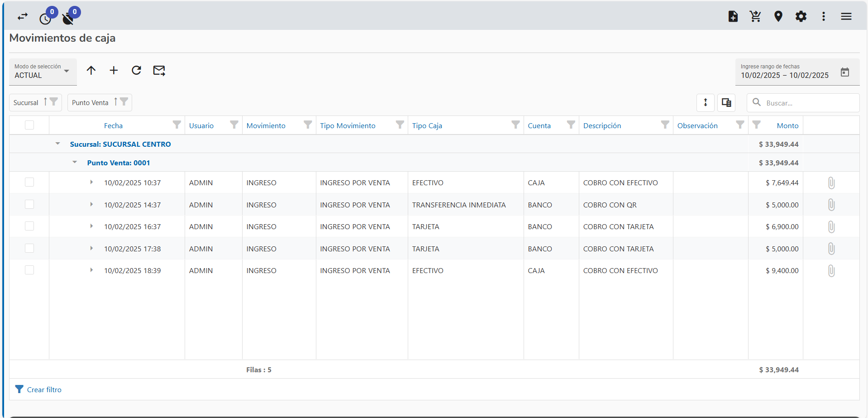This screenshot has height=418, width=868.
Task: Check the row dated 10/02/2025 16:37
Action: [29, 226]
